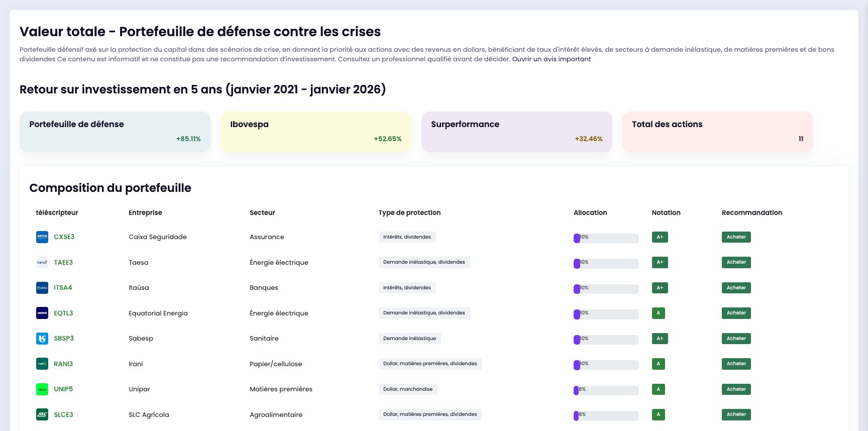Click the 'Demande inélastique' tag for Sabesp
Image resolution: width=868 pixels, height=431 pixels.
pyautogui.click(x=409, y=339)
